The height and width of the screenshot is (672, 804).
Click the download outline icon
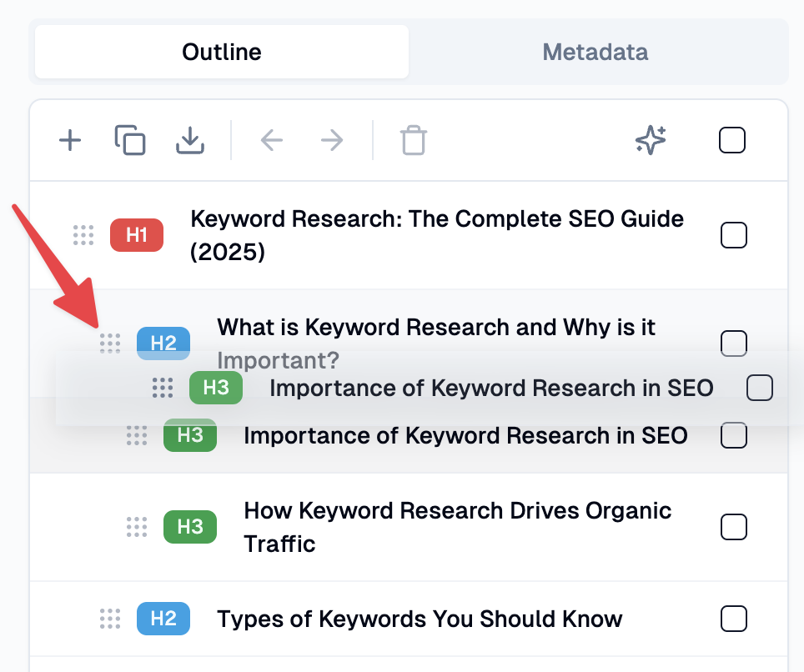coord(190,140)
